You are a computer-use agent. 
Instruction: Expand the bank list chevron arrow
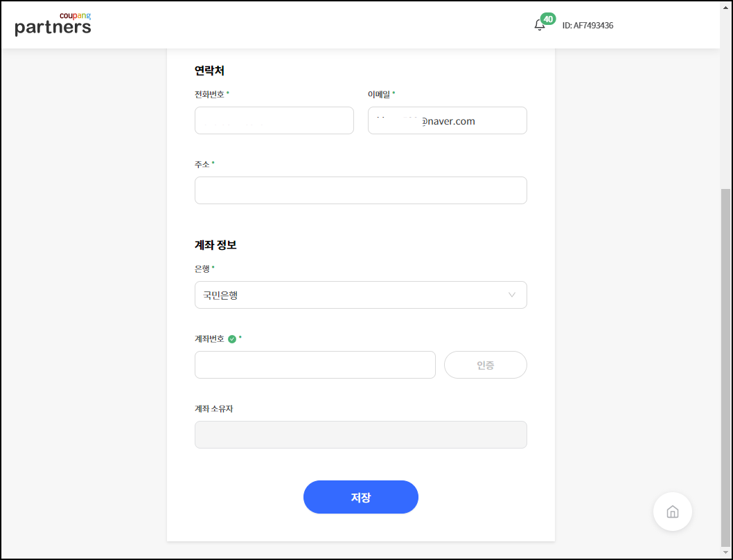[x=512, y=295]
